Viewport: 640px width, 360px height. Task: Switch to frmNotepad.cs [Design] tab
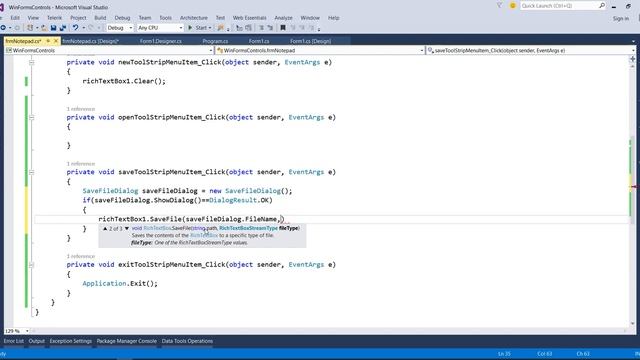[91, 41]
